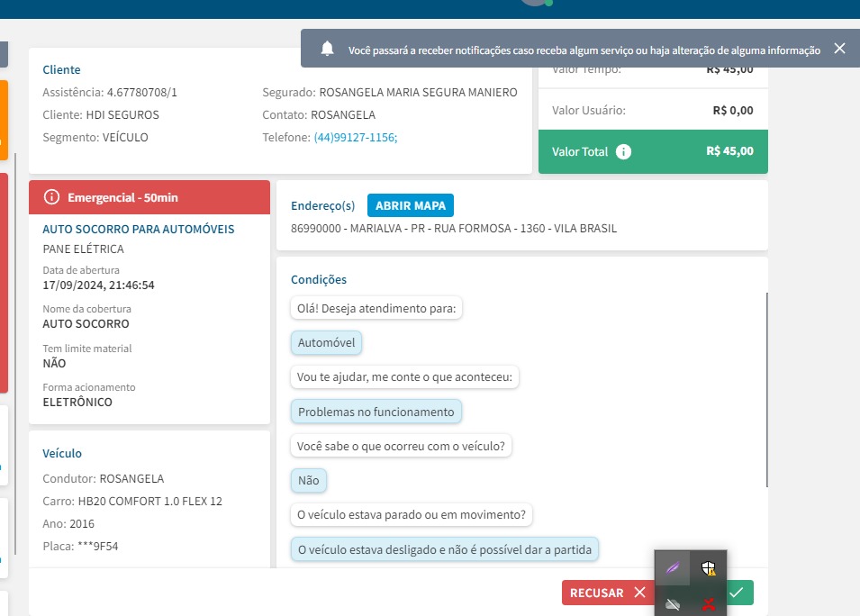Image resolution: width=860 pixels, height=616 pixels.
Task: Select the 'Automóvel' answer chip
Action: [326, 343]
